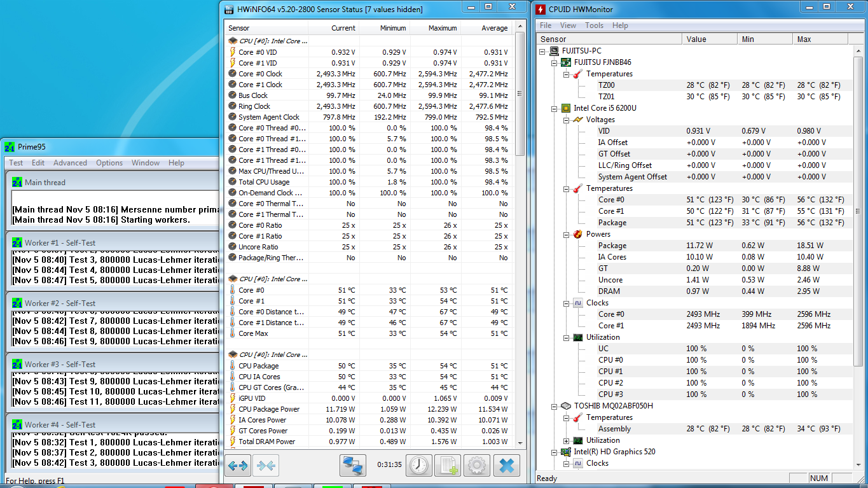
Task: Click FUJITSU FJNBB46 motherboard icon
Action: pos(565,62)
